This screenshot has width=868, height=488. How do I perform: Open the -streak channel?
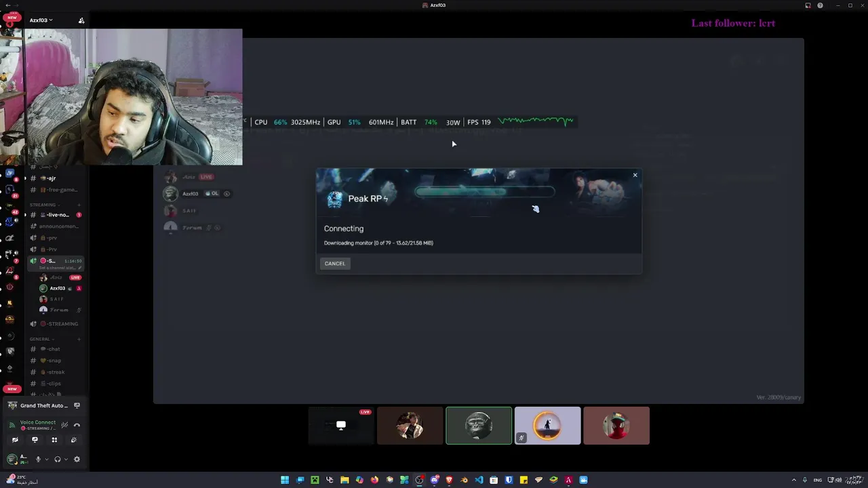(54, 372)
